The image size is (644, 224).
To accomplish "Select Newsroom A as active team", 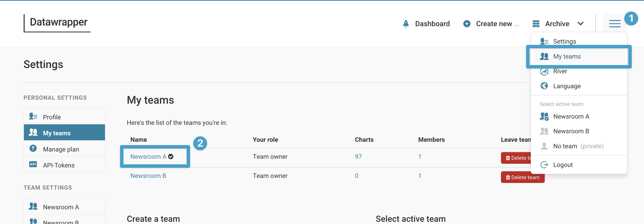I will [571, 116].
